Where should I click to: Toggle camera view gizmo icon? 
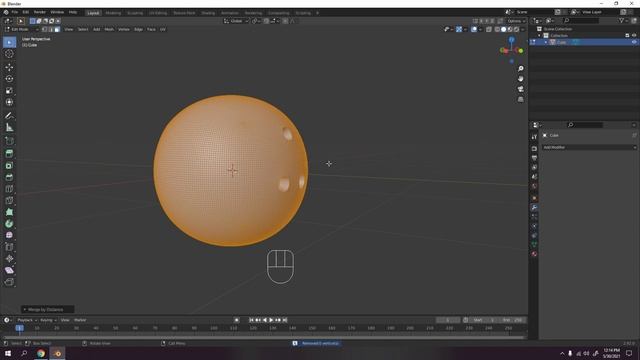click(x=520, y=89)
